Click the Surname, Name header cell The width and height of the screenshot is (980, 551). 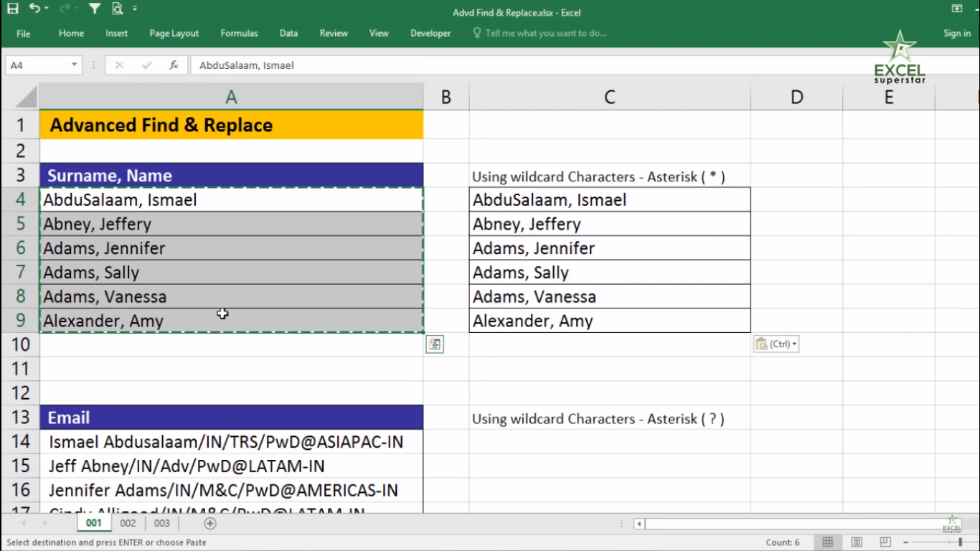[x=231, y=176]
